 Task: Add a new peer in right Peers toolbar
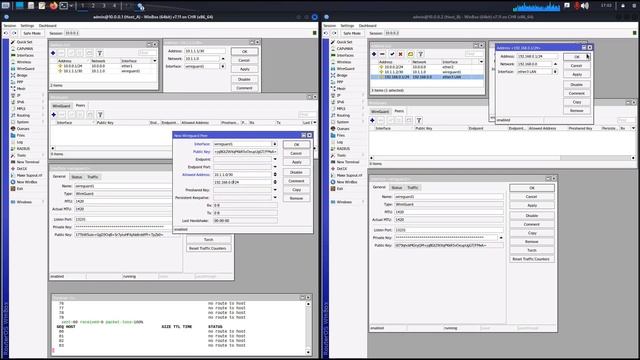coord(372,120)
